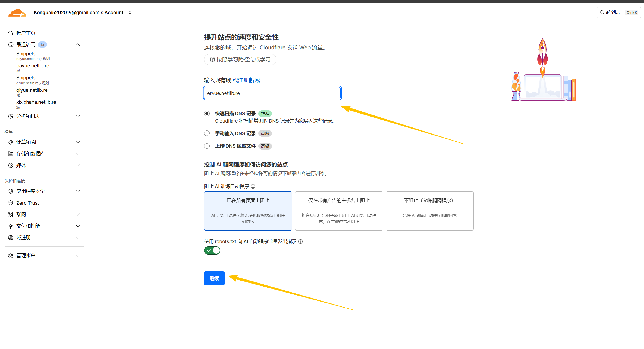Expand the 计算和 AI menu chevron
This screenshot has height=349, width=644.
pos(78,142)
